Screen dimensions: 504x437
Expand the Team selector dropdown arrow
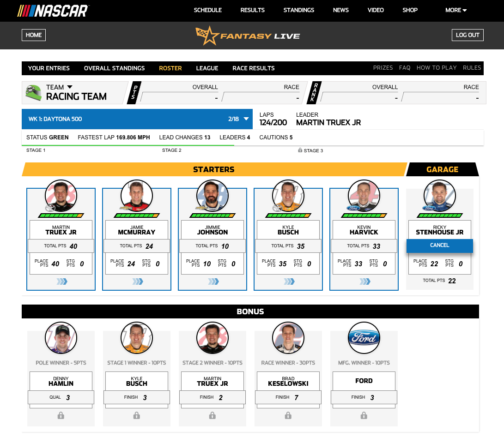(70, 87)
